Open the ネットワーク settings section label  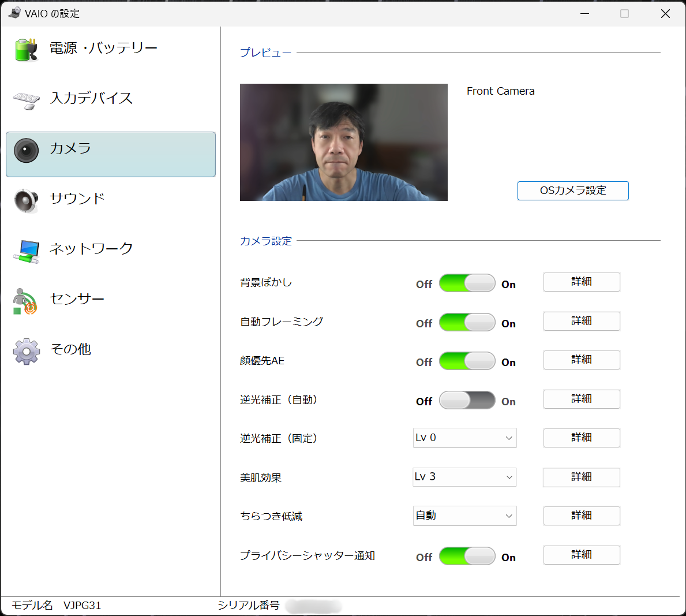point(91,249)
